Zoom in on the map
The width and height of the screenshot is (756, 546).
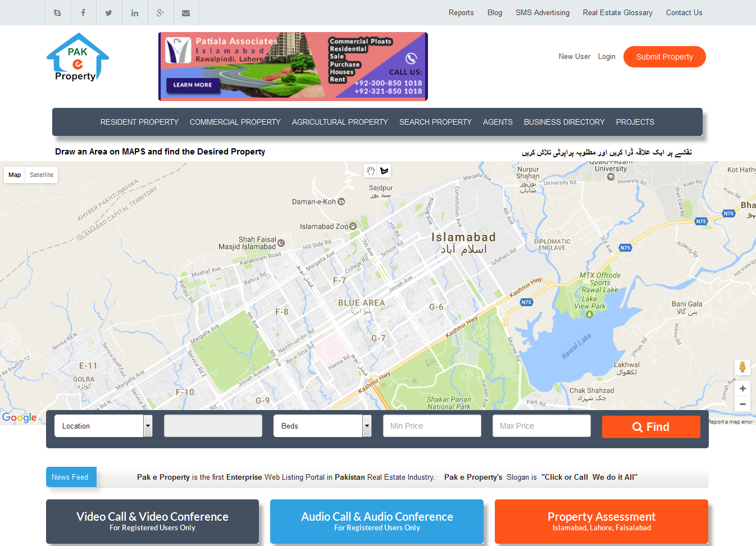743,388
